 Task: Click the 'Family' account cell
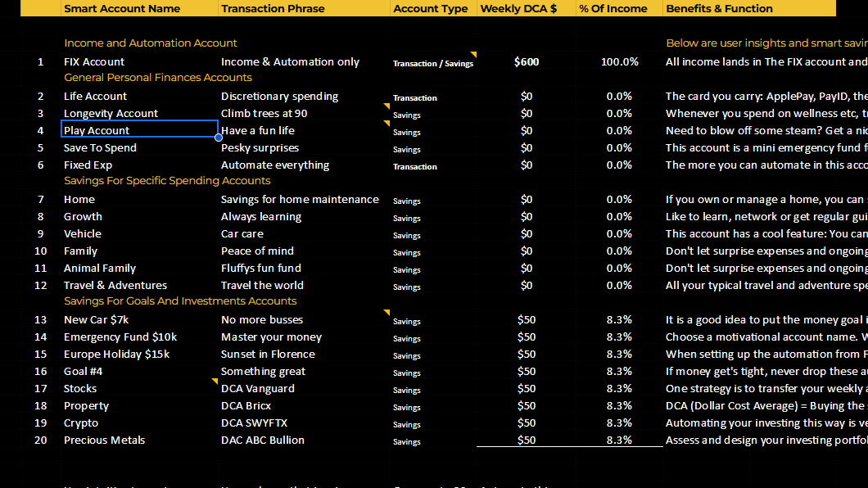(139, 251)
